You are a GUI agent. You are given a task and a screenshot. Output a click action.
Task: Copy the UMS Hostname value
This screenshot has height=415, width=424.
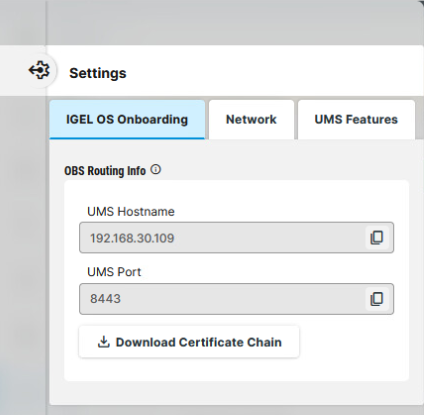377,238
